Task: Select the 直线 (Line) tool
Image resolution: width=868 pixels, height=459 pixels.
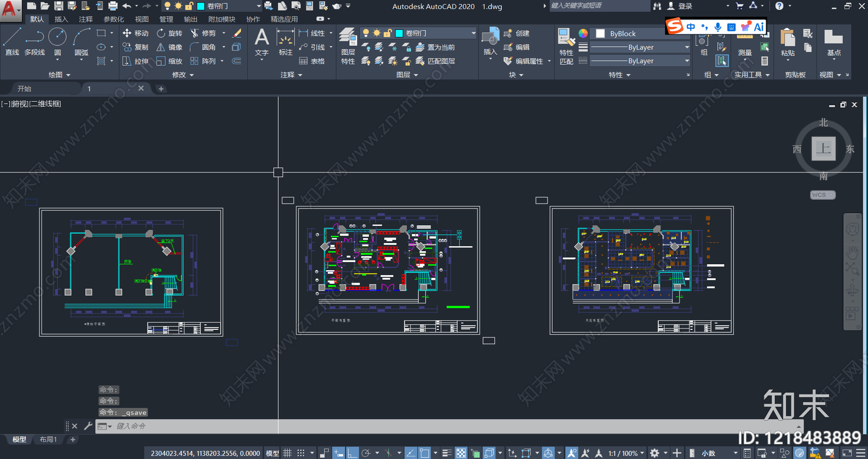Action: tap(12, 42)
